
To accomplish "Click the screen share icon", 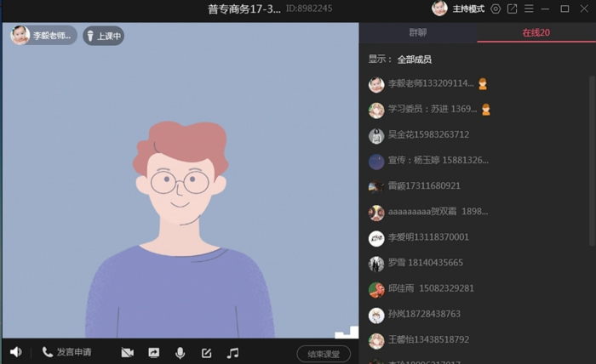I will pos(154,352).
